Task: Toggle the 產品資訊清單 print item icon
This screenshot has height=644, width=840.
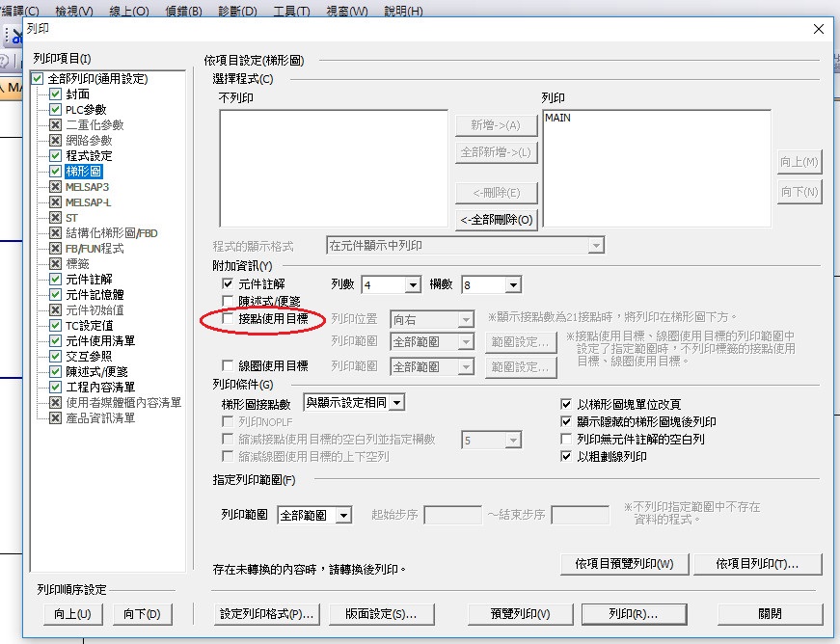Action: click(55, 418)
